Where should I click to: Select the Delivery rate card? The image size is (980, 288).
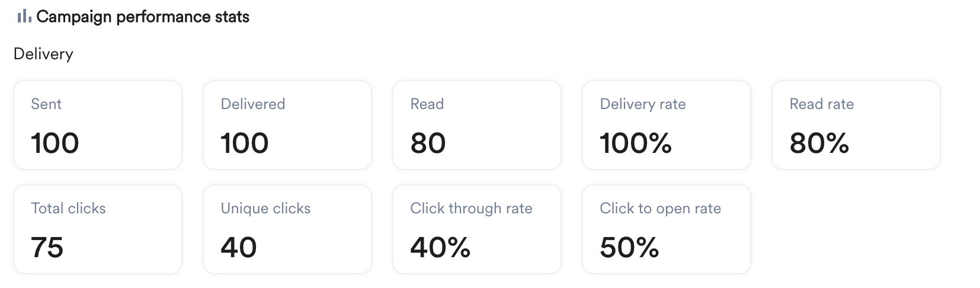click(667, 125)
